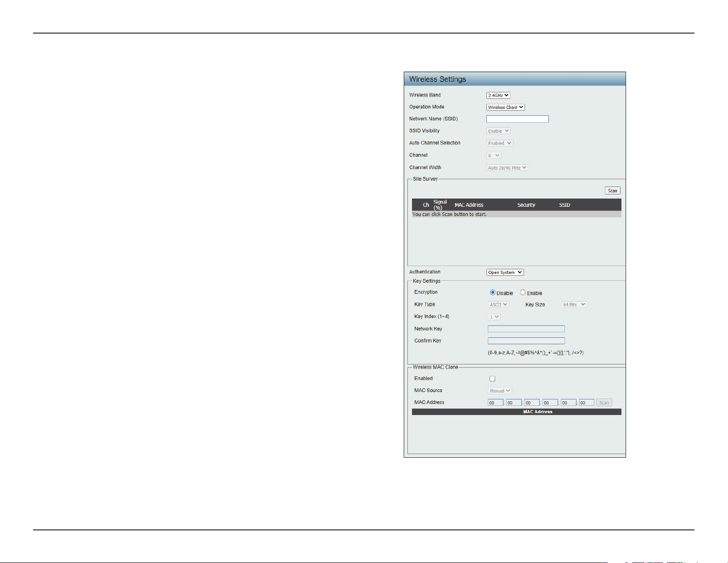The width and height of the screenshot is (728, 563).
Task: Open the Channel number dropdown
Action: click(494, 155)
